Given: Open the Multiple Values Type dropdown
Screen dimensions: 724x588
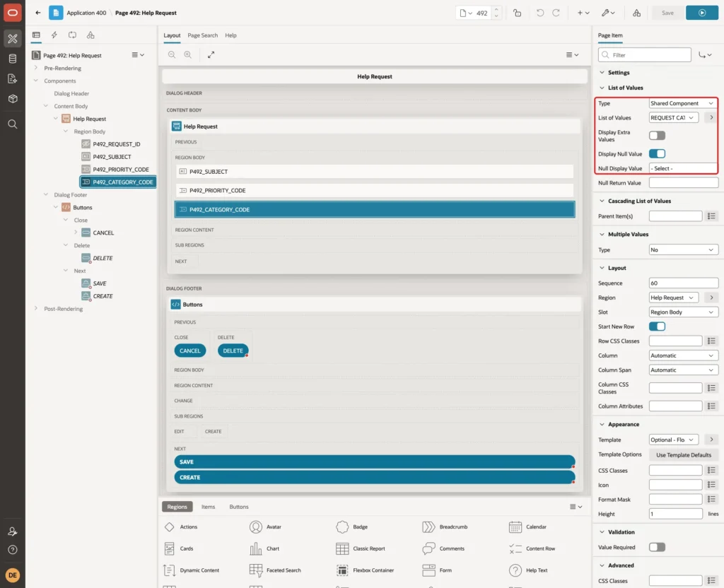Looking at the screenshot, I should [x=684, y=249].
